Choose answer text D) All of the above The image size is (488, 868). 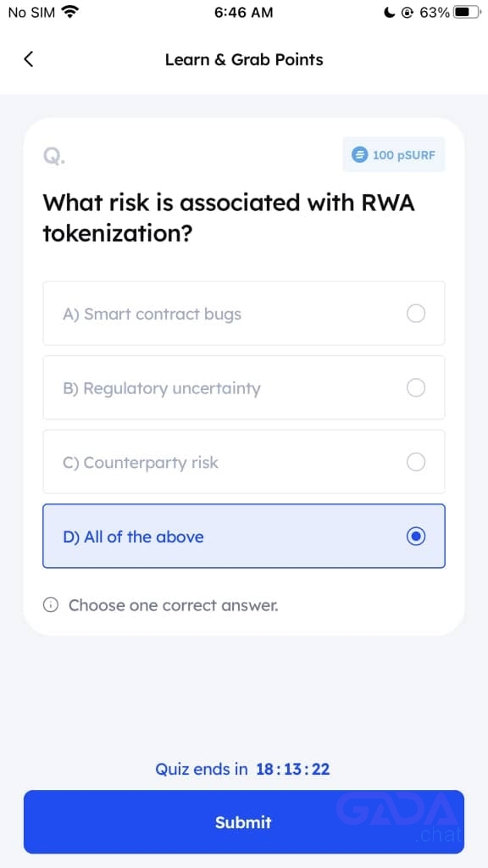point(133,537)
